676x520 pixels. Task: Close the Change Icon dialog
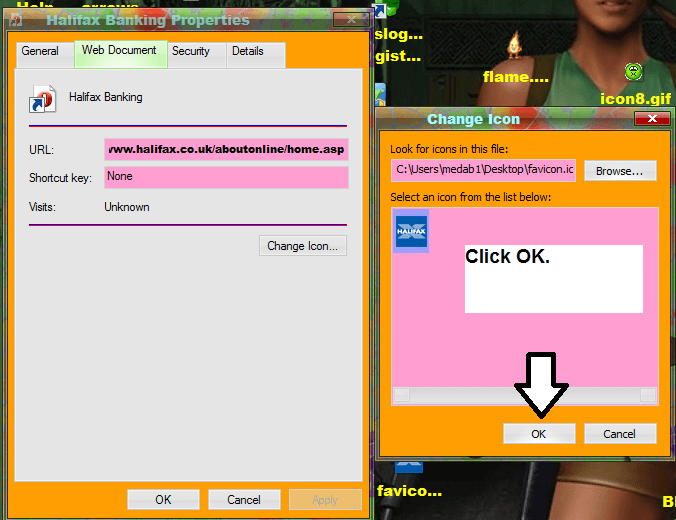652,119
